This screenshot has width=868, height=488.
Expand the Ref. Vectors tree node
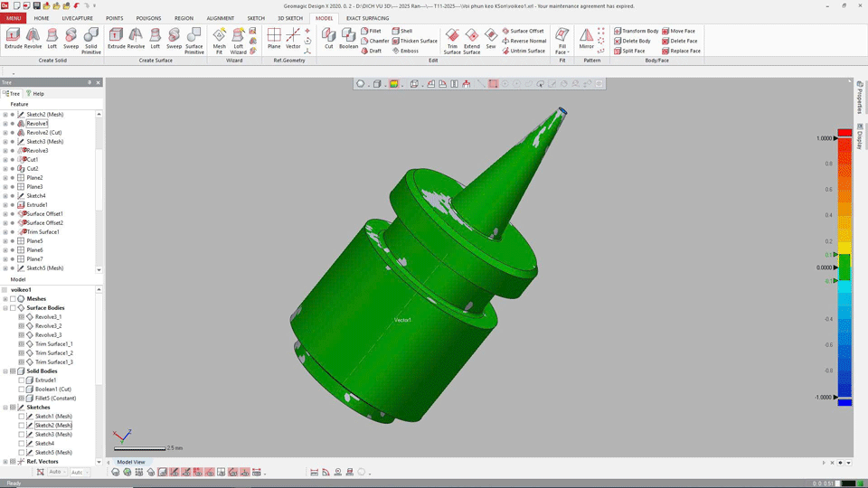pos(5,462)
